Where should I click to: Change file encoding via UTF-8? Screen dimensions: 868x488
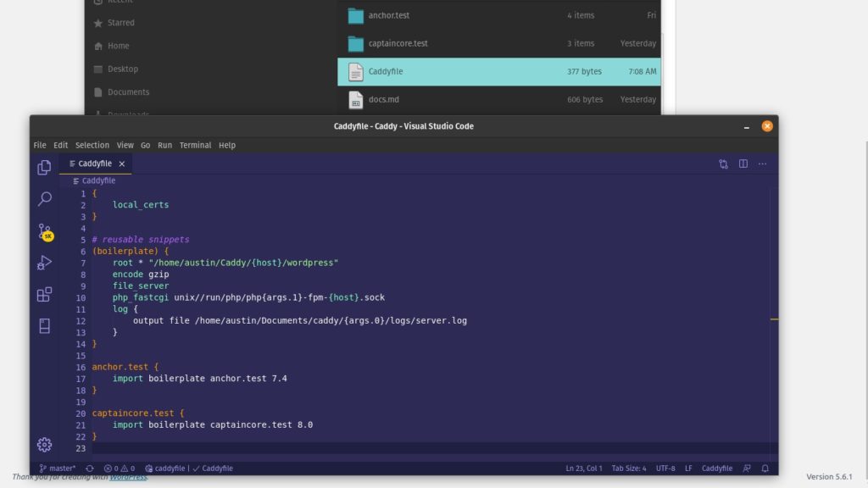(x=665, y=468)
